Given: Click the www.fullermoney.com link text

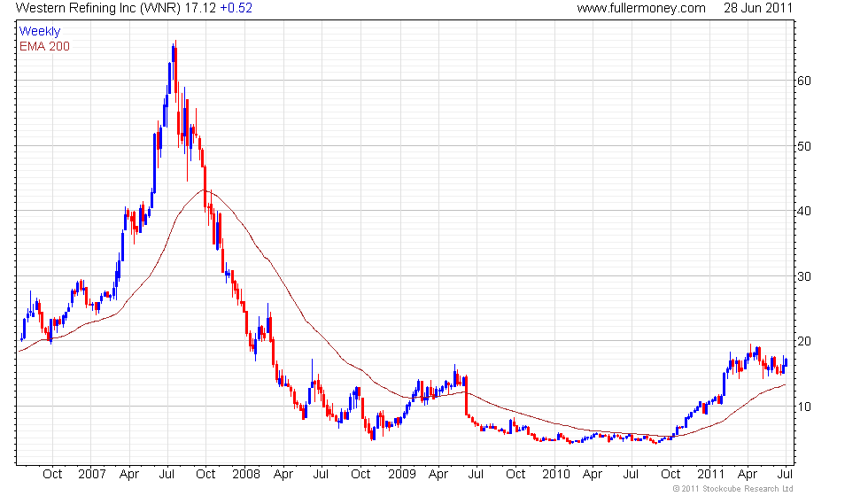Looking at the screenshot, I should (641, 8).
